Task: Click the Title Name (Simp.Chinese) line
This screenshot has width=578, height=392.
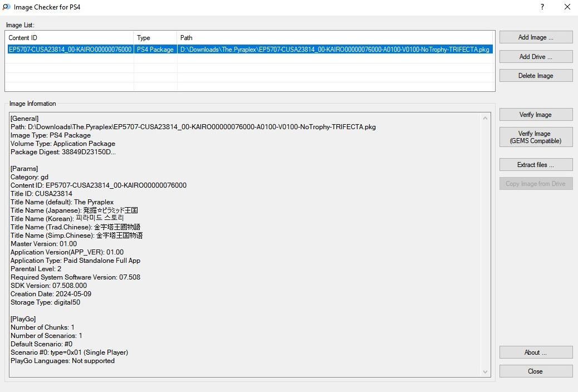Action: click(x=77, y=236)
